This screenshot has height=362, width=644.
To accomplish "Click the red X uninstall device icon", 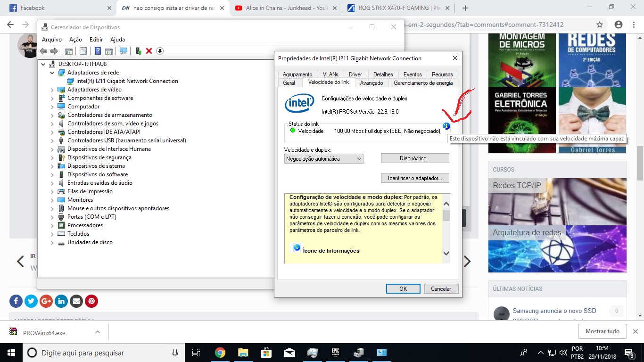I will [149, 51].
